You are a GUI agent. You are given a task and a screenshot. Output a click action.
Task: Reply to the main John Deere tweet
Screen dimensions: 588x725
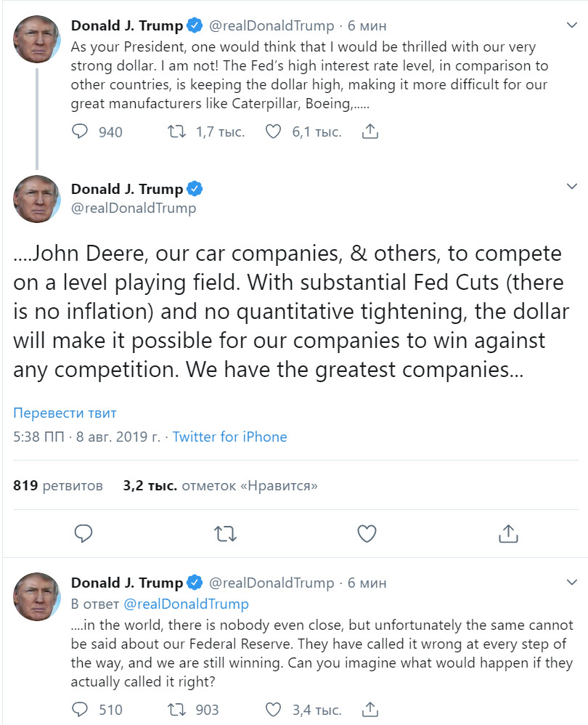83,533
